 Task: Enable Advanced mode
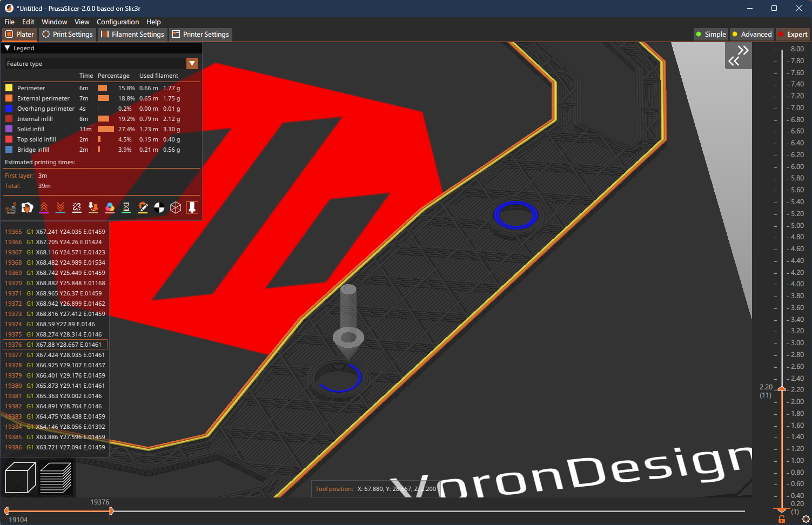coord(751,34)
